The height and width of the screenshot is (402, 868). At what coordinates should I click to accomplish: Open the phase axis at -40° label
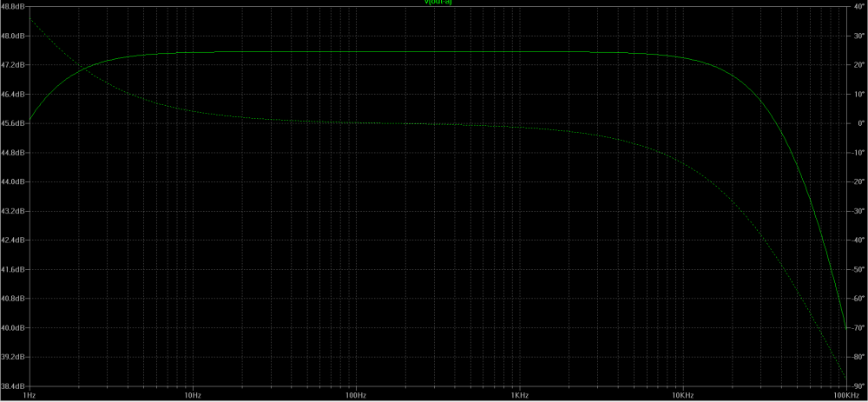click(857, 241)
